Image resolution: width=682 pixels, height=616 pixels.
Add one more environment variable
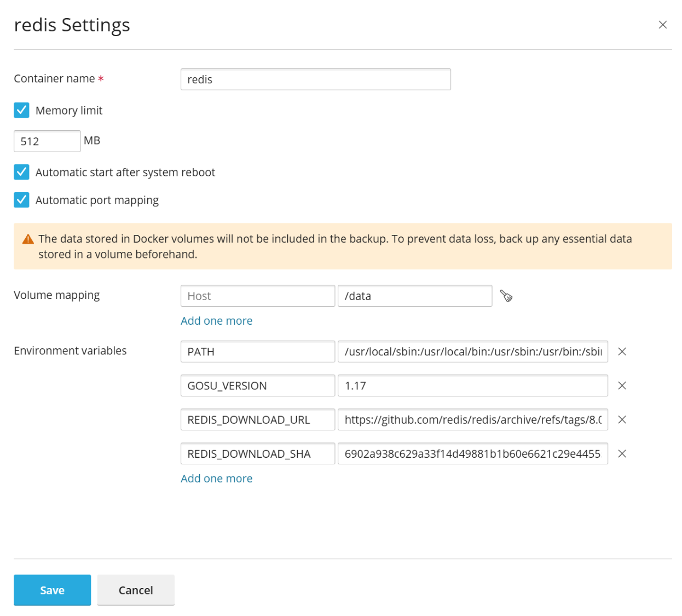coord(216,478)
